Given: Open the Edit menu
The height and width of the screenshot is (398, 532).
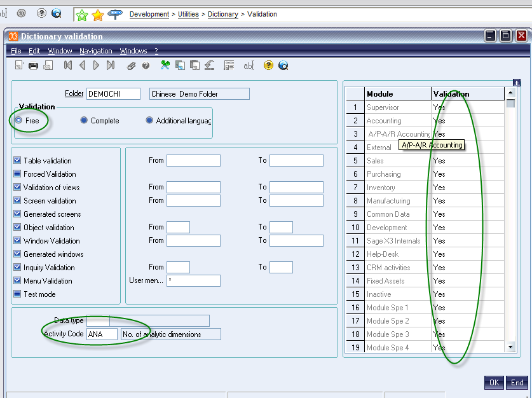Looking at the screenshot, I should [x=34, y=51].
